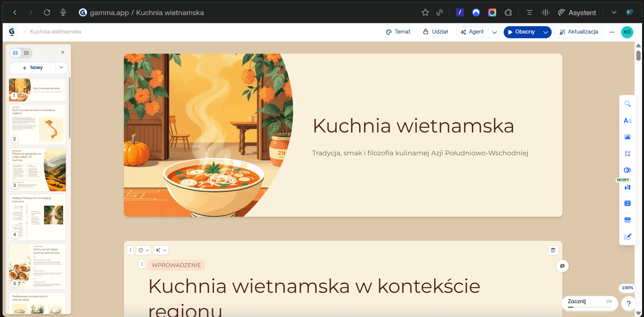Open the help question mark button

coord(629,304)
